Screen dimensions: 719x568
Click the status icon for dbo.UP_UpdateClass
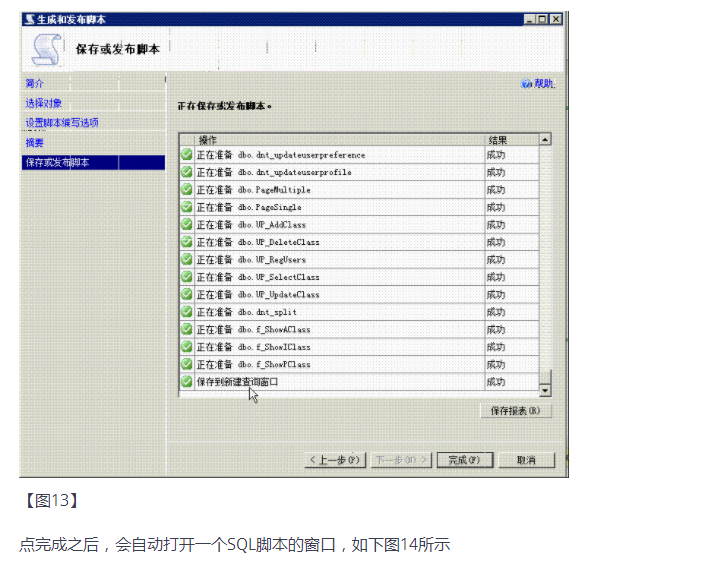coord(187,294)
